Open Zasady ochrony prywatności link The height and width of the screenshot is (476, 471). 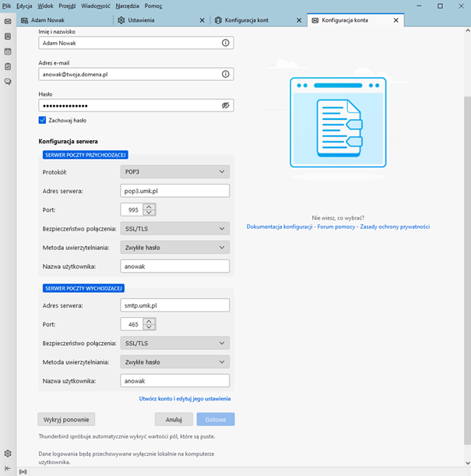(395, 227)
